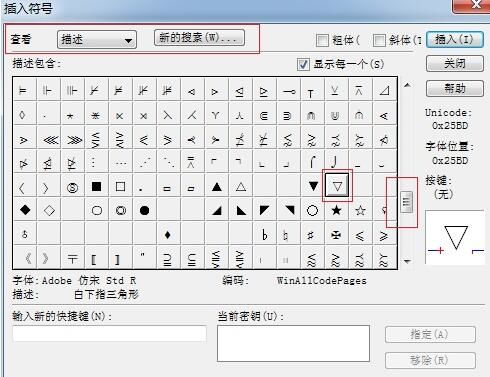This screenshot has width=490, height=377.
Task: Focus the 输入新的快捷键 input field
Action: click(109, 334)
